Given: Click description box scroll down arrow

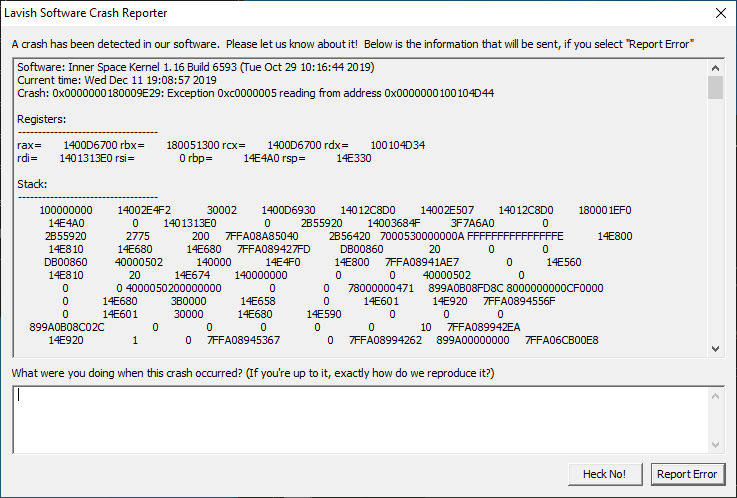Looking at the screenshot, I should (x=715, y=444).
